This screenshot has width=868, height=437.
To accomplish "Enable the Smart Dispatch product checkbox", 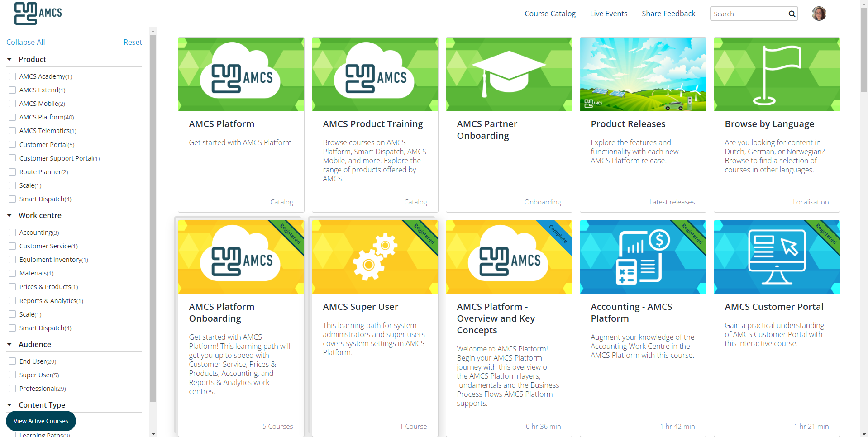I will click(x=12, y=199).
